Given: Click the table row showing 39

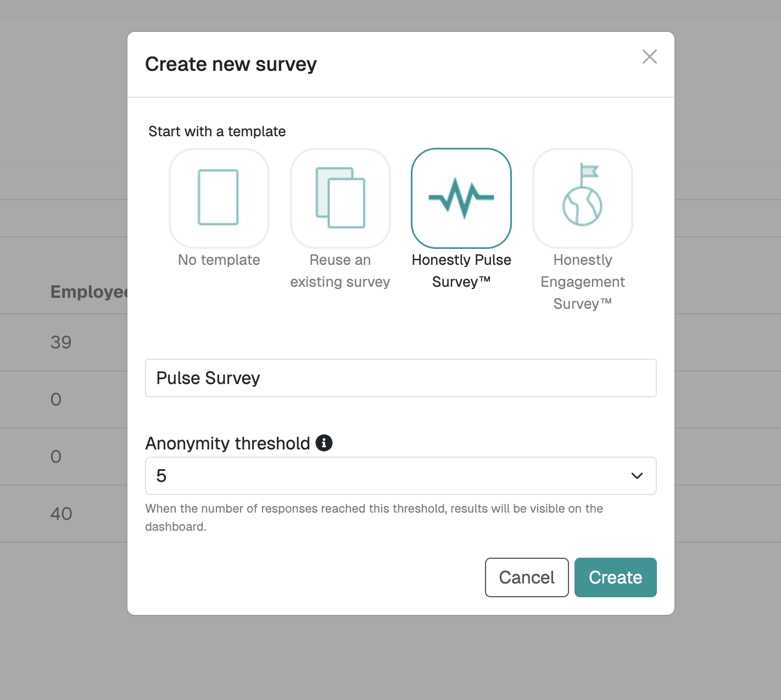Looking at the screenshot, I should coord(62,342).
